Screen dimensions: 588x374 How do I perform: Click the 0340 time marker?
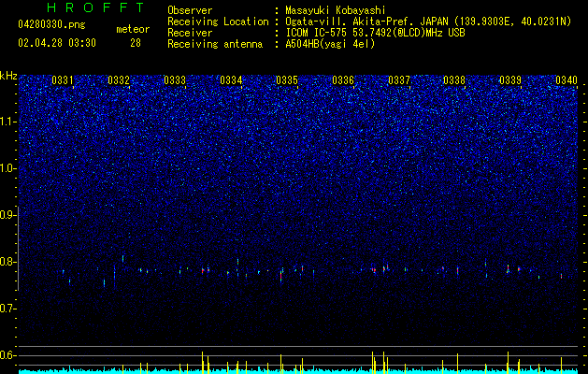pyautogui.click(x=566, y=80)
